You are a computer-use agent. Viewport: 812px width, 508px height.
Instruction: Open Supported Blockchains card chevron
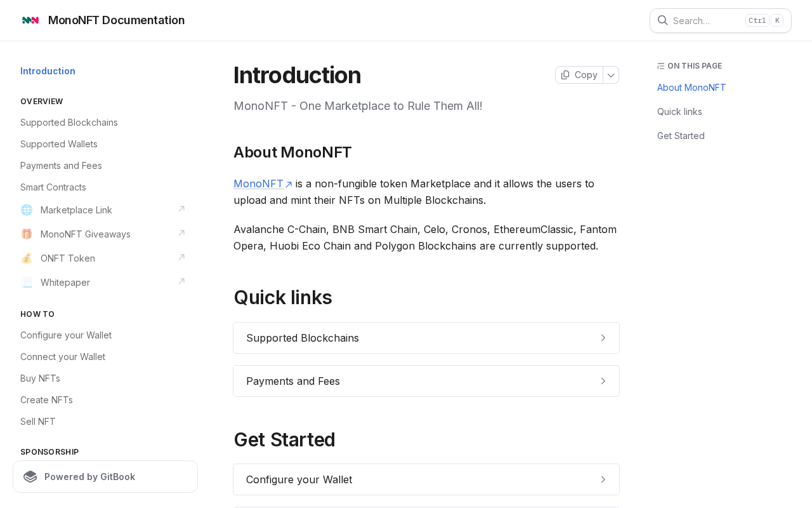tap(603, 338)
